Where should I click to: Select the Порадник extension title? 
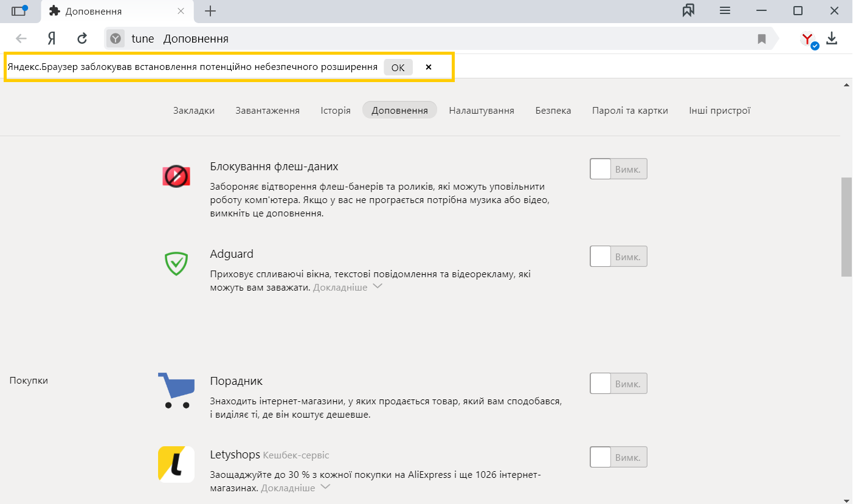click(x=237, y=381)
